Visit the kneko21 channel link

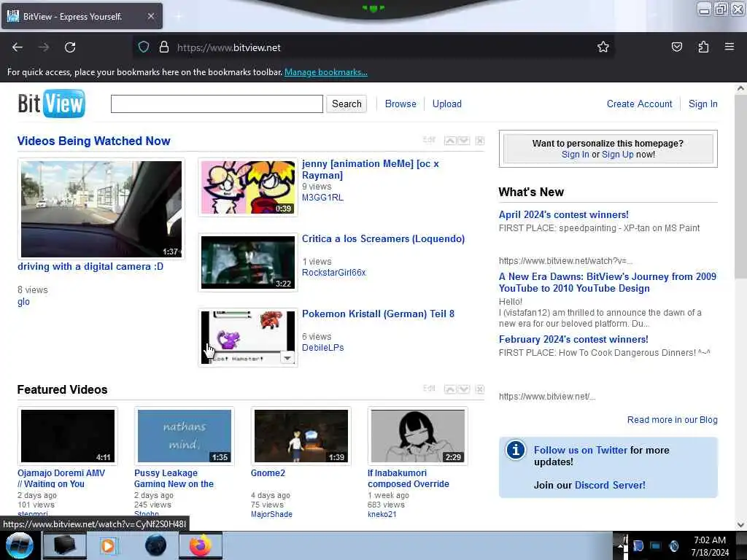(382, 514)
